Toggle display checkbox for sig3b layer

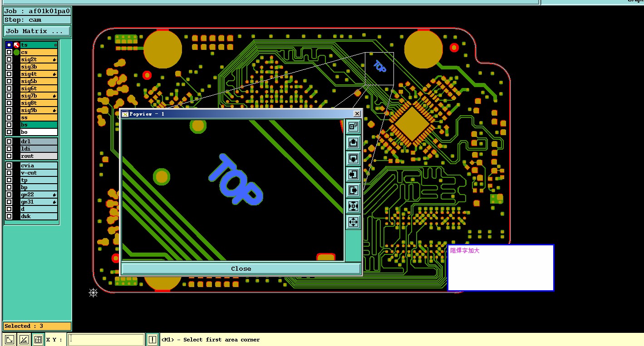pos(9,67)
